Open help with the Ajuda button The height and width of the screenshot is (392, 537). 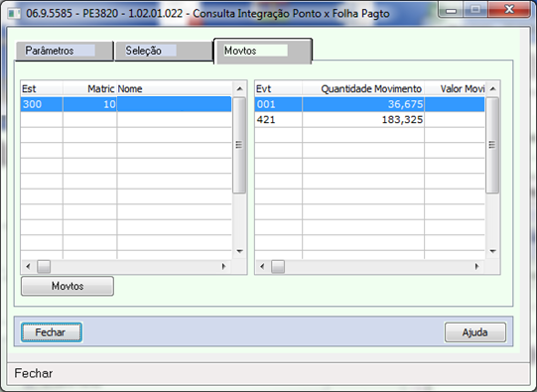475,332
